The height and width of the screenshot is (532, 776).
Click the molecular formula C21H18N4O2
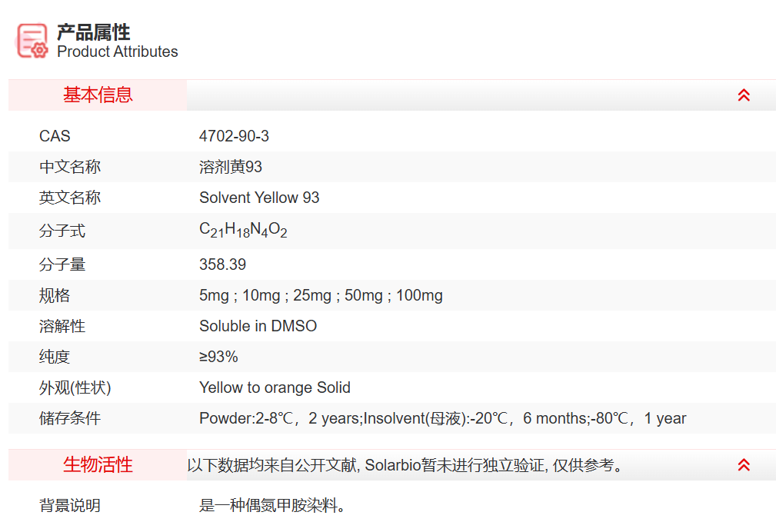[243, 231]
